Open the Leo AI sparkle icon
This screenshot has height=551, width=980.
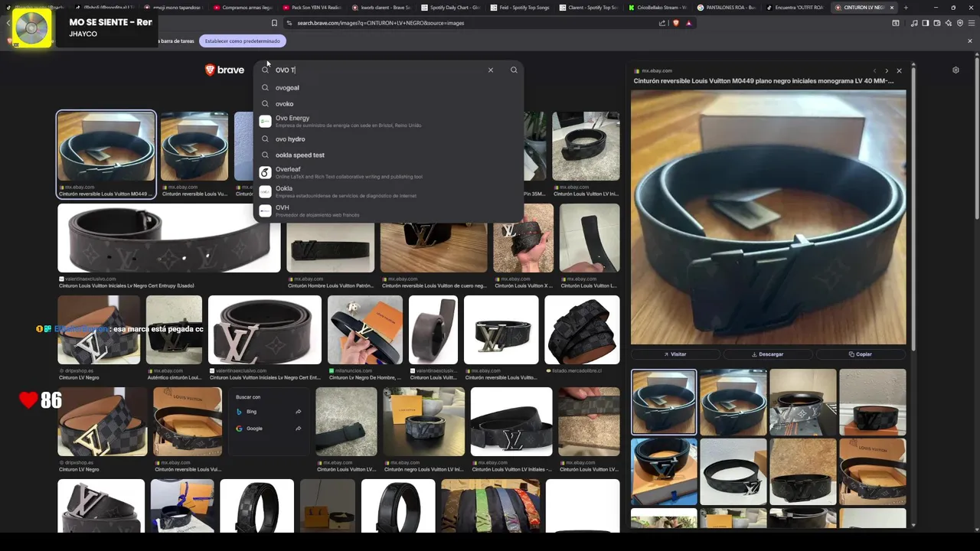(x=949, y=23)
